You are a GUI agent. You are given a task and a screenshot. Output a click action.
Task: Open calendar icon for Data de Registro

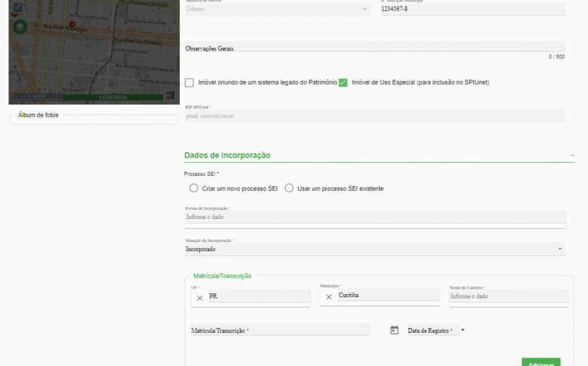pos(394,330)
